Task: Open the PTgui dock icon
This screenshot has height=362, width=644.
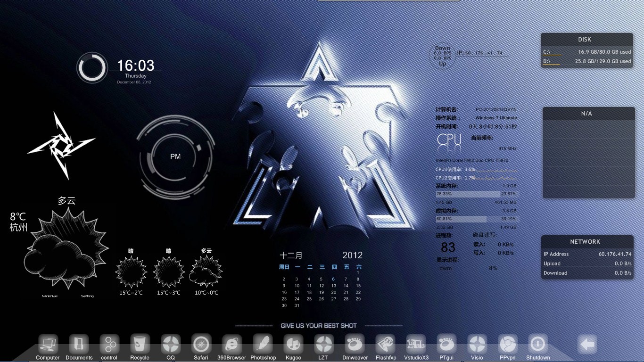Action: (446, 344)
